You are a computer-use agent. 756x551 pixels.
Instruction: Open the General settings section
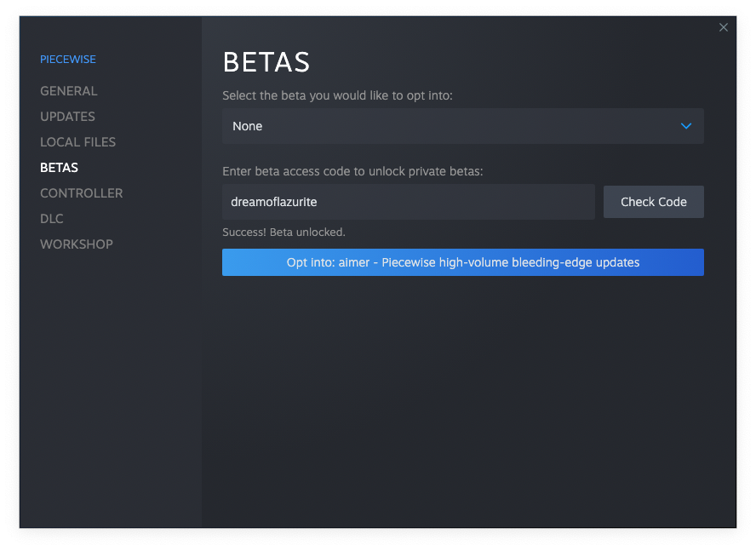click(68, 91)
